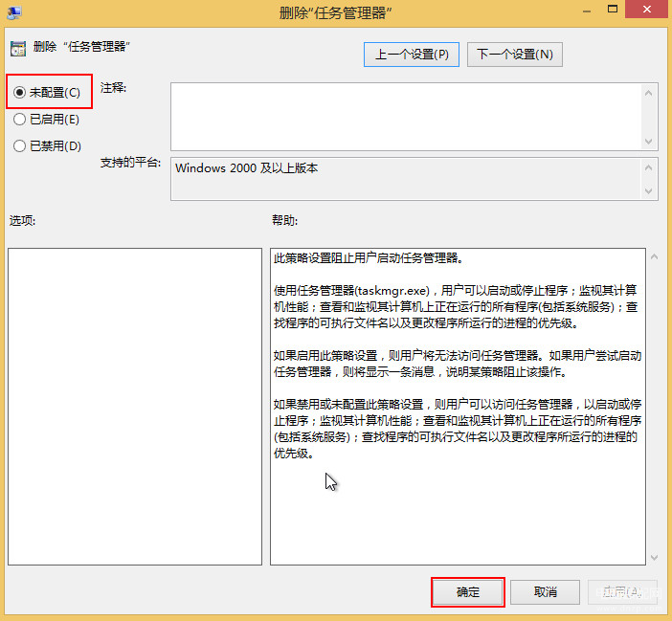Maximize the 删除任务管理器 window

[613, 9]
